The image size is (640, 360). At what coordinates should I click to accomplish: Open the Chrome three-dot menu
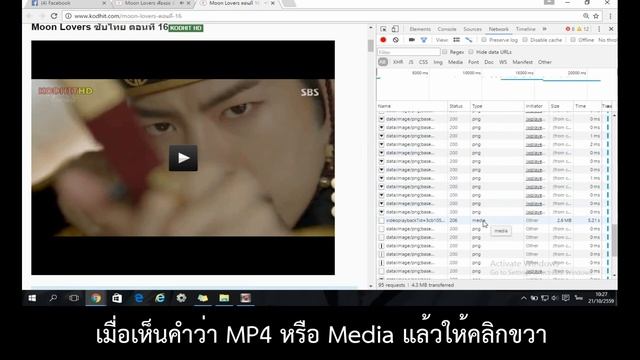coord(610,16)
